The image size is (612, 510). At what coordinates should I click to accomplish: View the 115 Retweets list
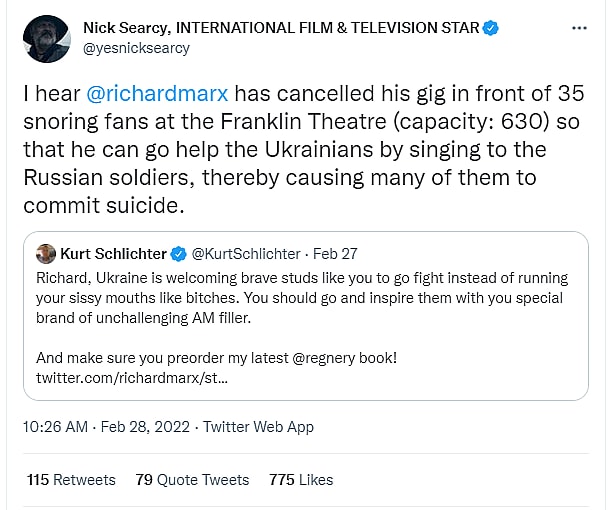click(71, 480)
